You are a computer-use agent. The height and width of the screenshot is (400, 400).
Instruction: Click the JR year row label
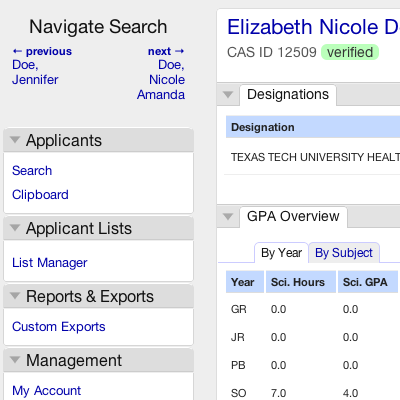238,337
